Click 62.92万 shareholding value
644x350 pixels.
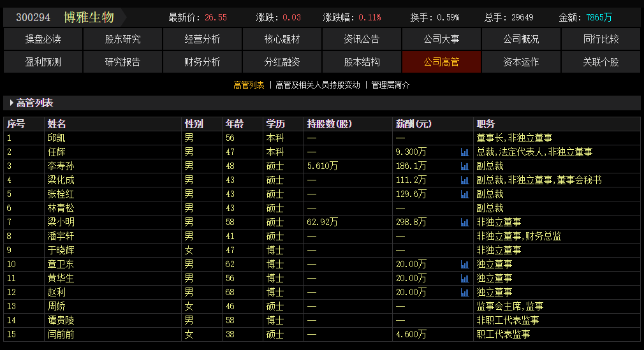coord(323,222)
